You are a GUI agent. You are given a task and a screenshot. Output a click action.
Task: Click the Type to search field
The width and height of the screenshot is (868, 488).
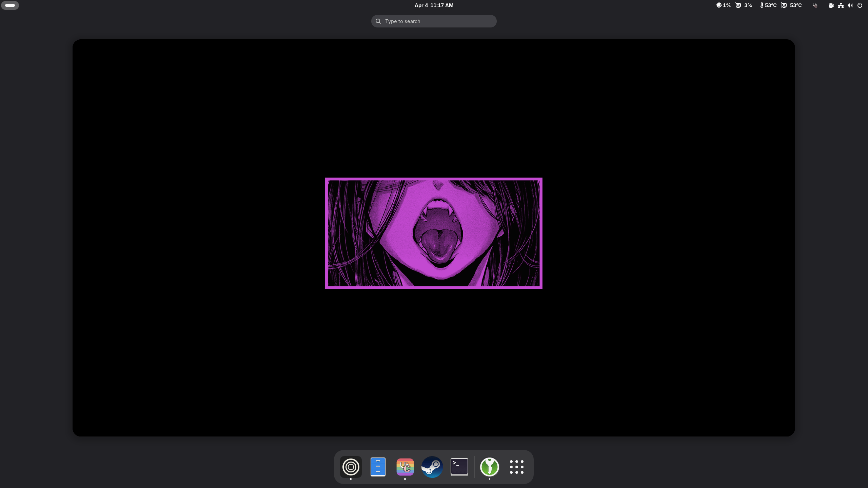(434, 21)
